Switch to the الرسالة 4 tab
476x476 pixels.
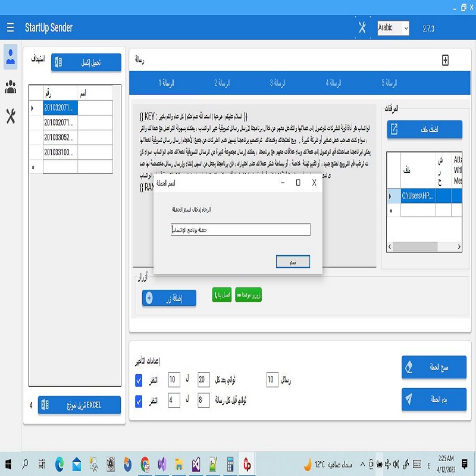point(333,83)
